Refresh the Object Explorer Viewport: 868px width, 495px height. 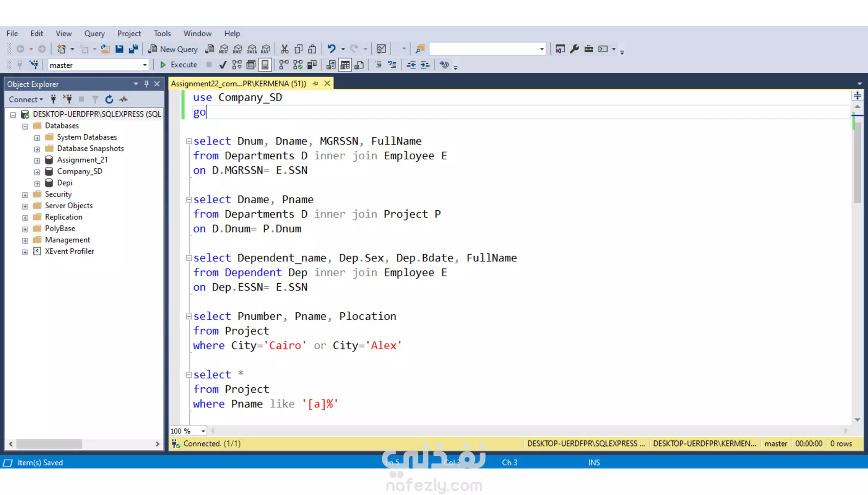[109, 100]
